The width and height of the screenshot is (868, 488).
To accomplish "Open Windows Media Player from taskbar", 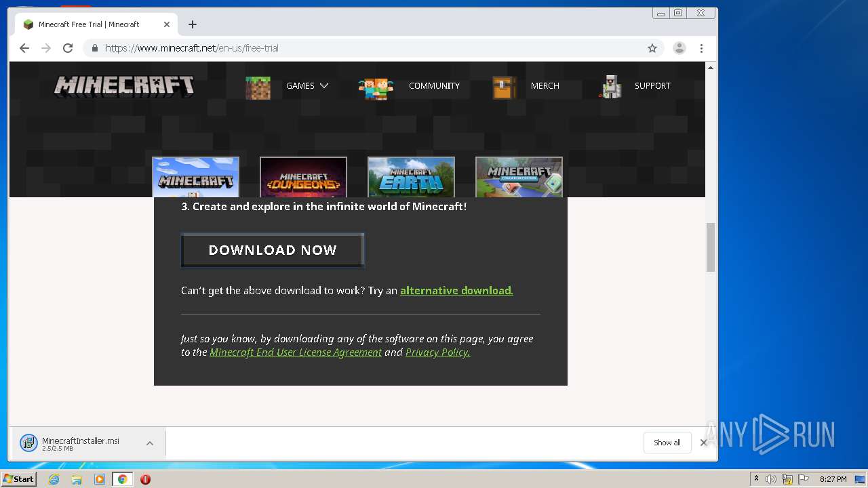I will (100, 479).
